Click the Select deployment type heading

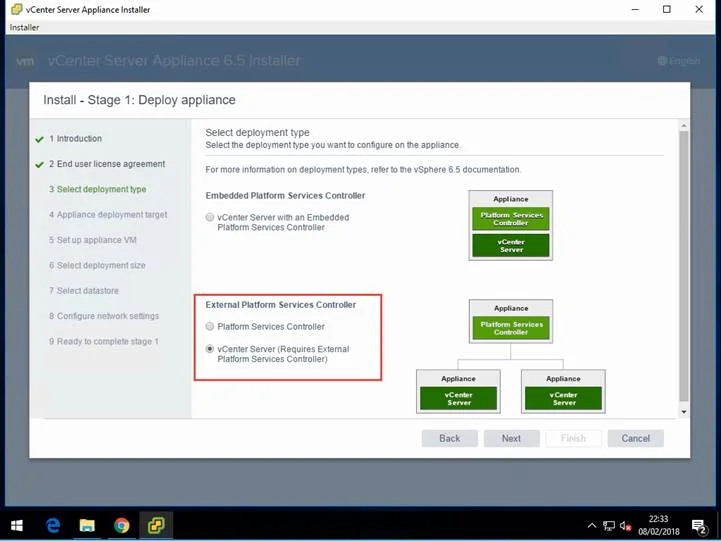pyautogui.click(x=257, y=132)
